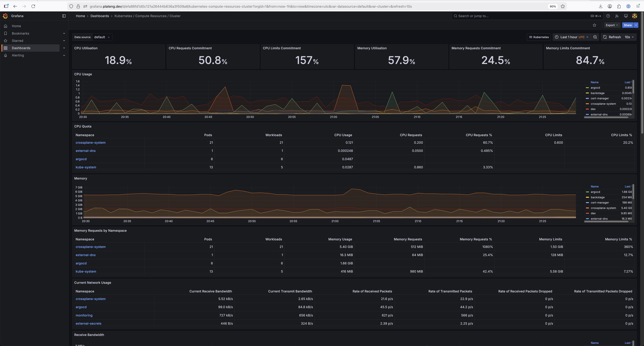The width and height of the screenshot is (644, 346).
Task: Expand the Alerting section in sidebar
Action: [64, 55]
